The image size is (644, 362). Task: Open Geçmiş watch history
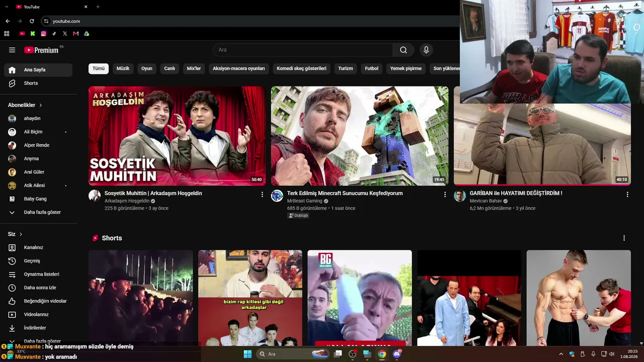point(38,261)
